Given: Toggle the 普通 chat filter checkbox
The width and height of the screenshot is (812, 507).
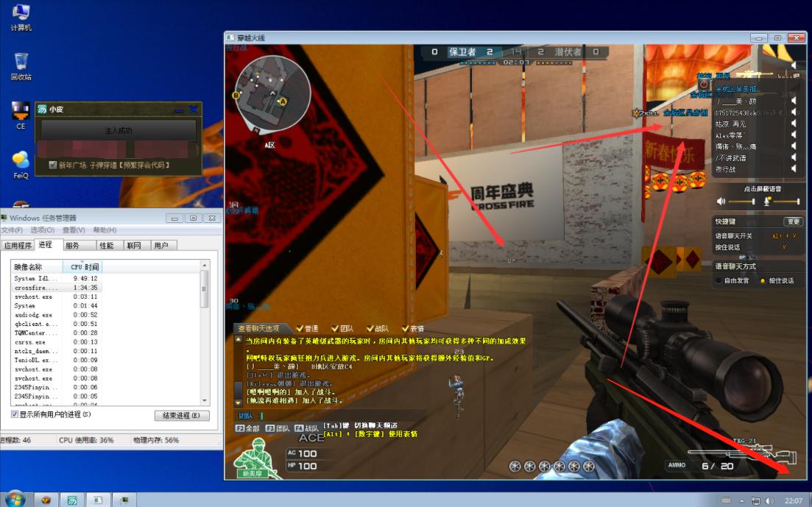Looking at the screenshot, I should [300, 328].
